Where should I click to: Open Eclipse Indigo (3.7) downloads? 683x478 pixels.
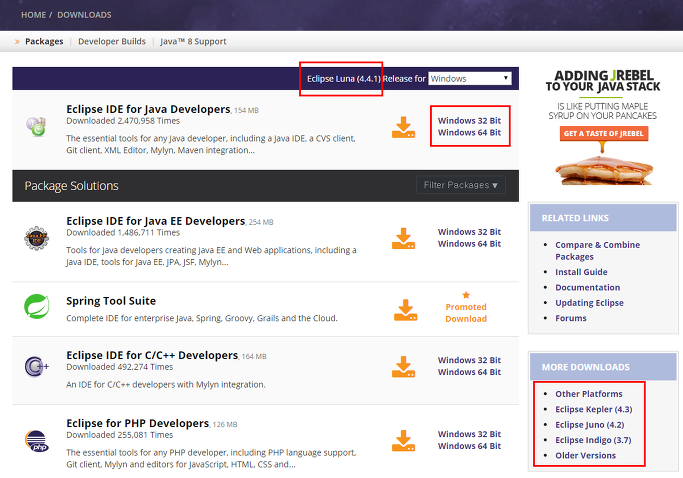click(593, 440)
